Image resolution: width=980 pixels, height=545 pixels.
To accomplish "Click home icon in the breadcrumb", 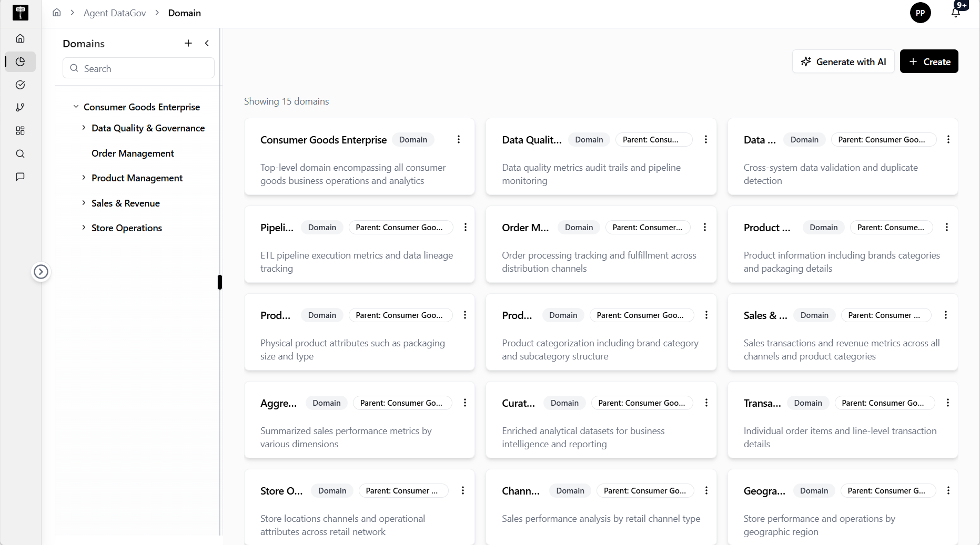I will point(57,13).
